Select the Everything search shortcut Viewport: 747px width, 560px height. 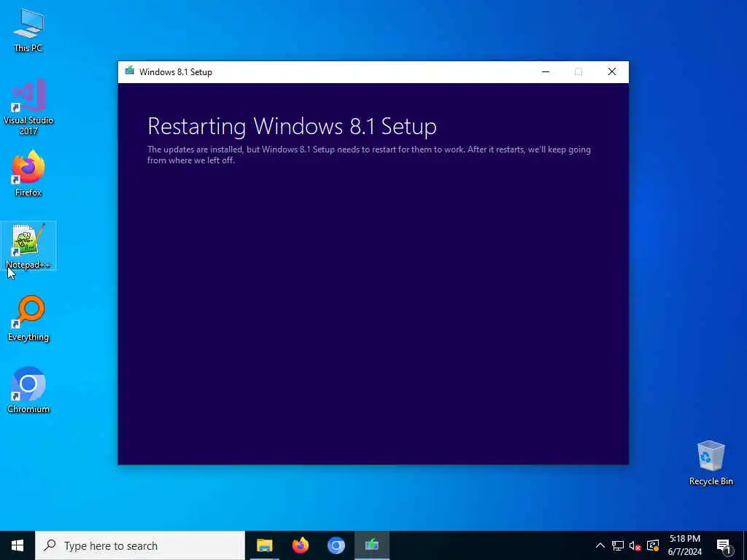tap(28, 318)
